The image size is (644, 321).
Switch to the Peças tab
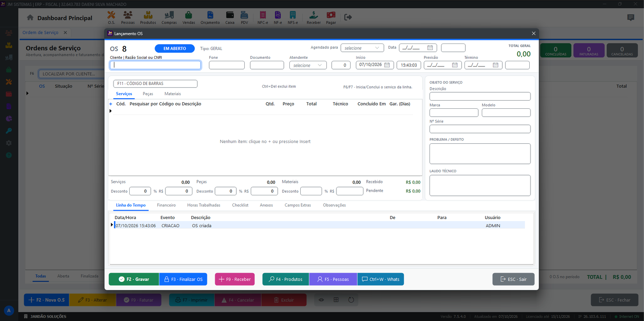point(148,94)
